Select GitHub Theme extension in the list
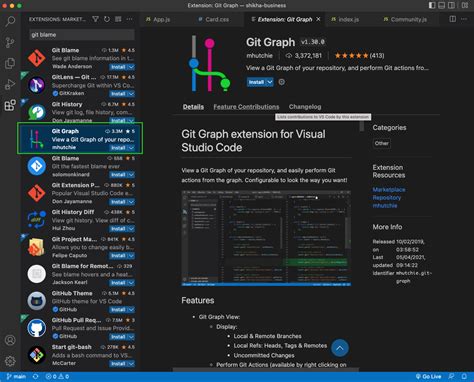 click(x=80, y=301)
